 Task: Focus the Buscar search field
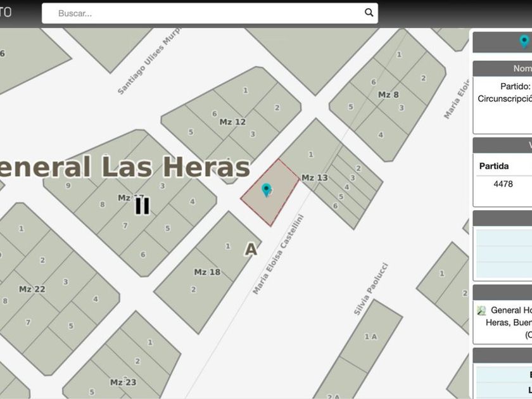pyautogui.click(x=210, y=13)
